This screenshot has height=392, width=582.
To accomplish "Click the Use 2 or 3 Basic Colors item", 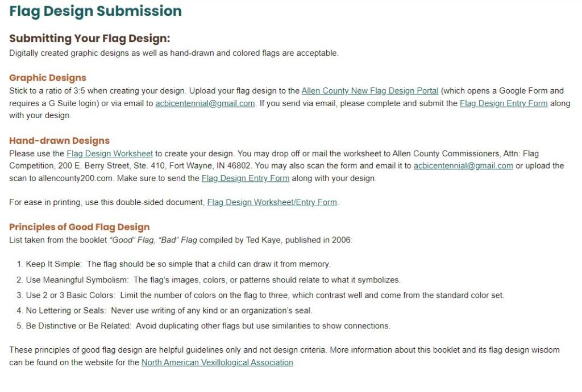I will coord(265,295).
